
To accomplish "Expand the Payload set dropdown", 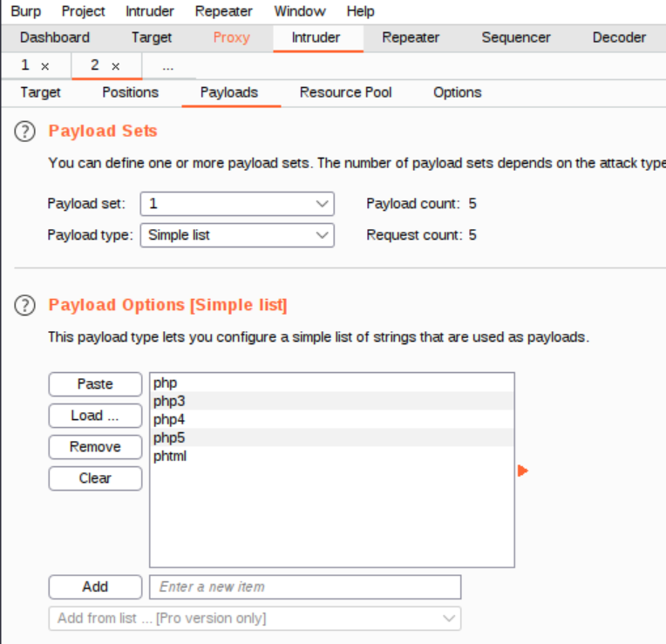I will click(236, 204).
